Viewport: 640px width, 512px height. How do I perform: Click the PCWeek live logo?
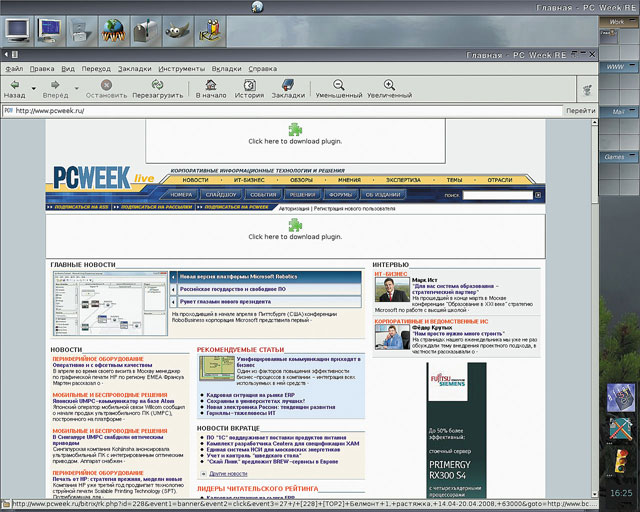[x=104, y=178]
